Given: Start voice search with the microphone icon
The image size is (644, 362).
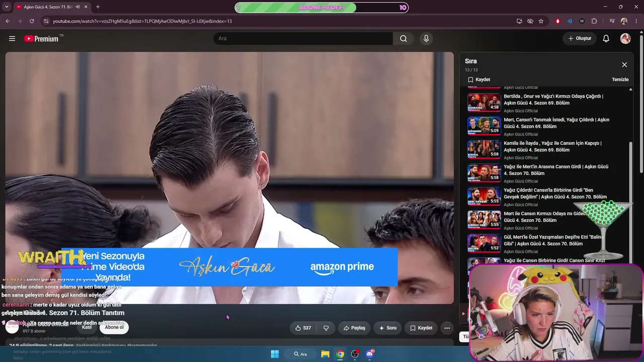Looking at the screenshot, I should (x=426, y=39).
